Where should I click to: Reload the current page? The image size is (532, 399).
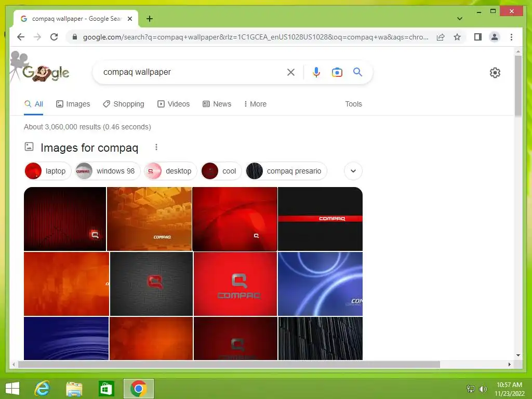54,37
